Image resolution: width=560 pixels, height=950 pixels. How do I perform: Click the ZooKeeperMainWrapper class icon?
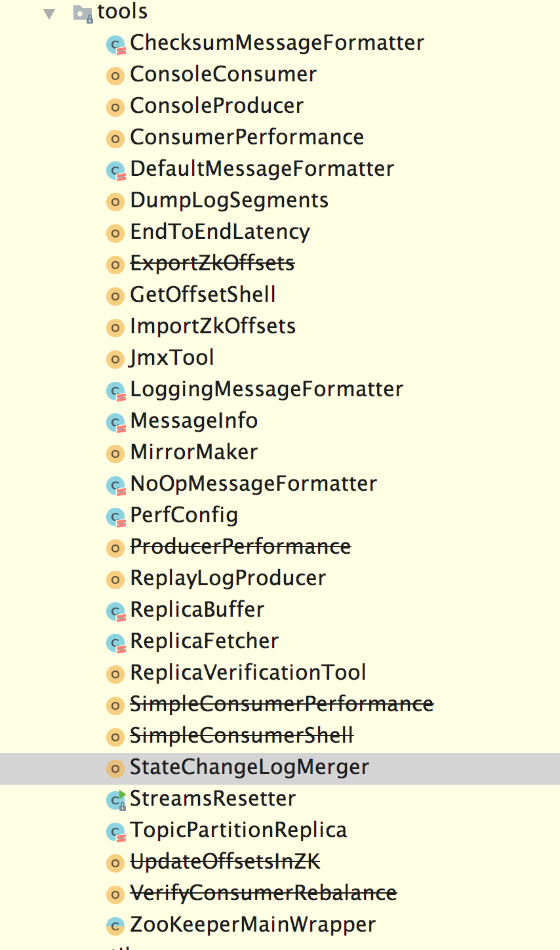(x=115, y=926)
